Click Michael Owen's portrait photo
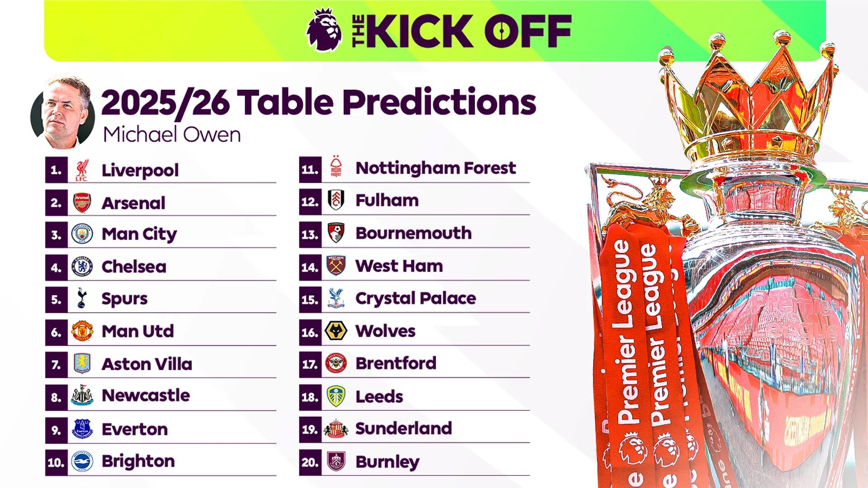 tap(63, 113)
